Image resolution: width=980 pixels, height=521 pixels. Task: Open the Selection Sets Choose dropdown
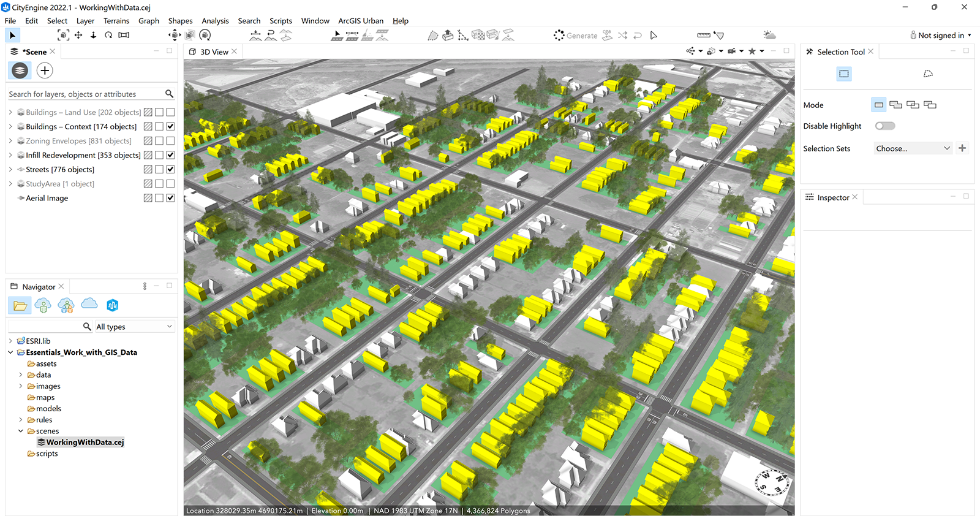click(913, 148)
